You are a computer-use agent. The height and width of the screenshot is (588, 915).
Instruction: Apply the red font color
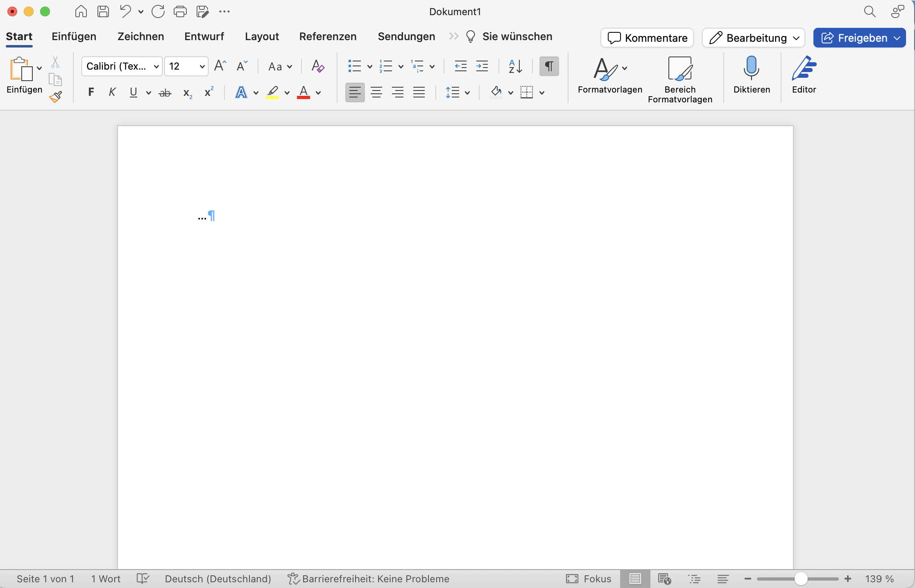pyautogui.click(x=303, y=93)
